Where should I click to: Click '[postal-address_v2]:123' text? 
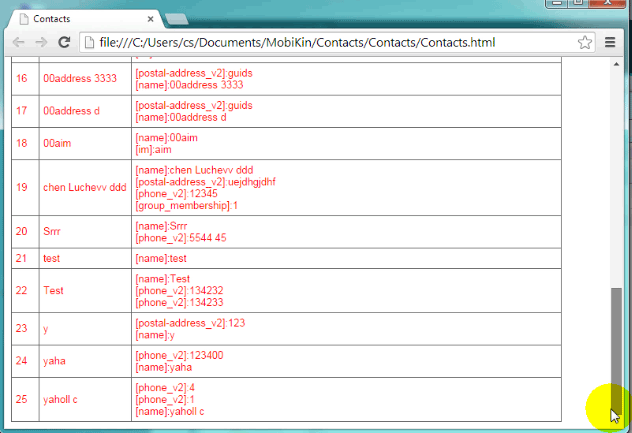(190, 323)
